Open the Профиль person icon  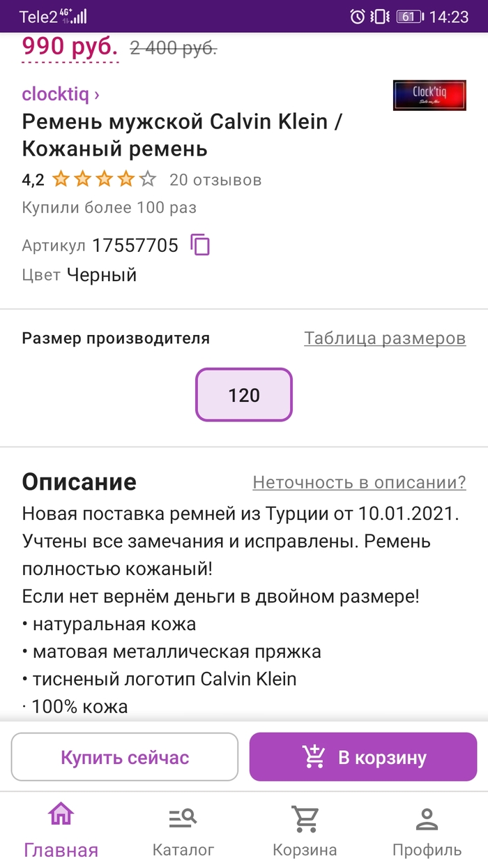(x=427, y=817)
